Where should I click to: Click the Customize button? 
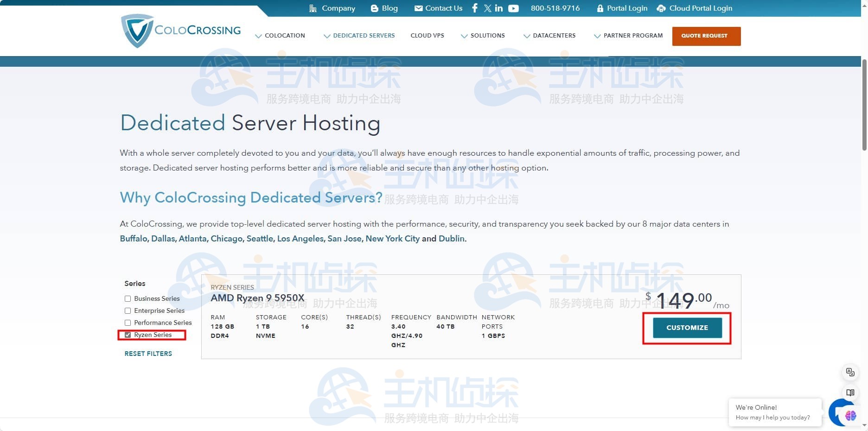coord(687,328)
